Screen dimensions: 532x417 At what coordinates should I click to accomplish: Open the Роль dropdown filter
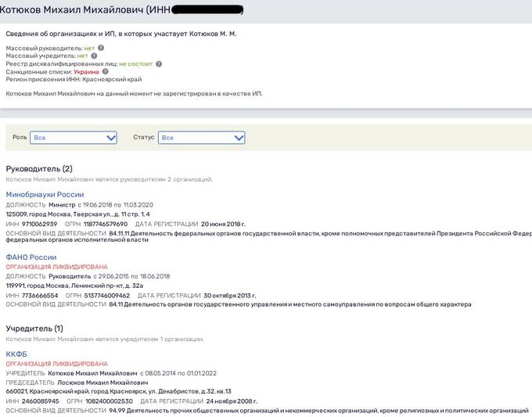74,138
